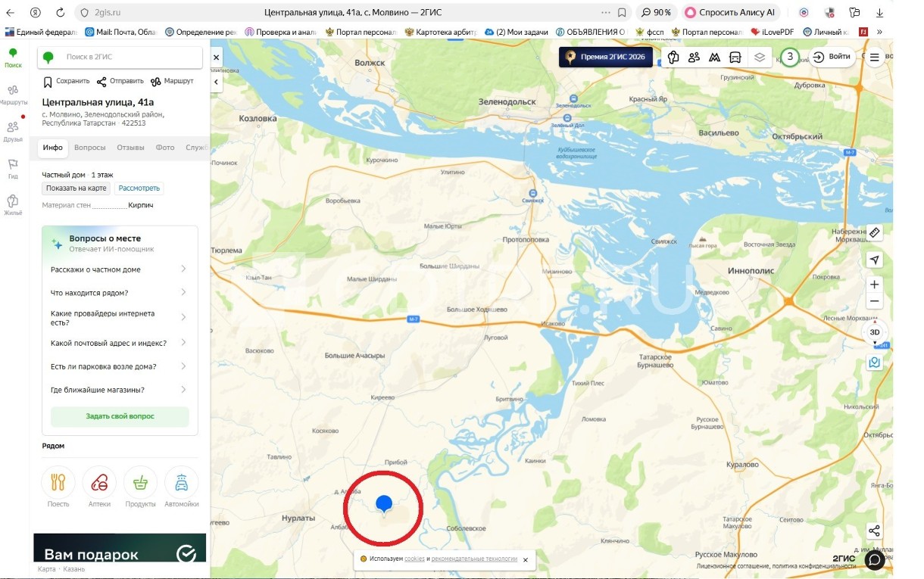The height and width of the screenshot is (579, 924).
Task: Open the фссп bookmark
Action: 650,32
